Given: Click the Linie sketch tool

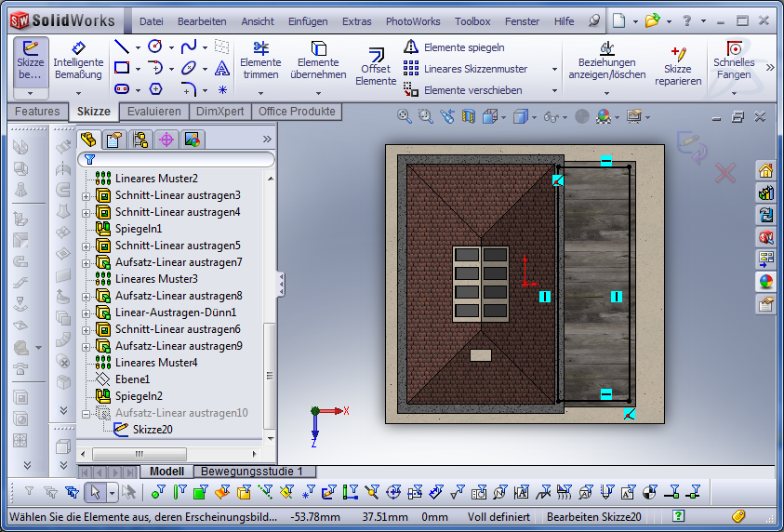Looking at the screenshot, I should click(x=122, y=47).
